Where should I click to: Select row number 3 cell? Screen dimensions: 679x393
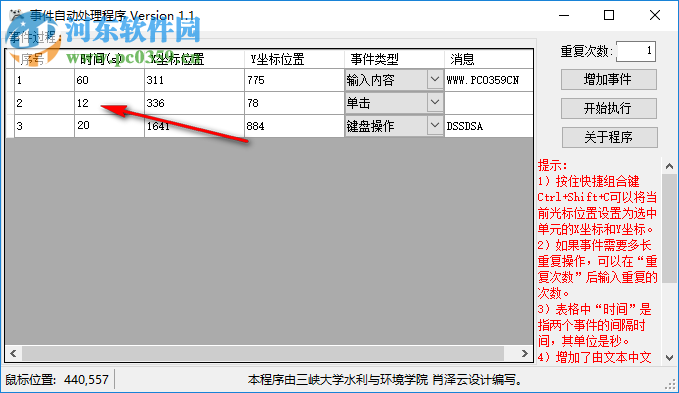tap(44, 126)
